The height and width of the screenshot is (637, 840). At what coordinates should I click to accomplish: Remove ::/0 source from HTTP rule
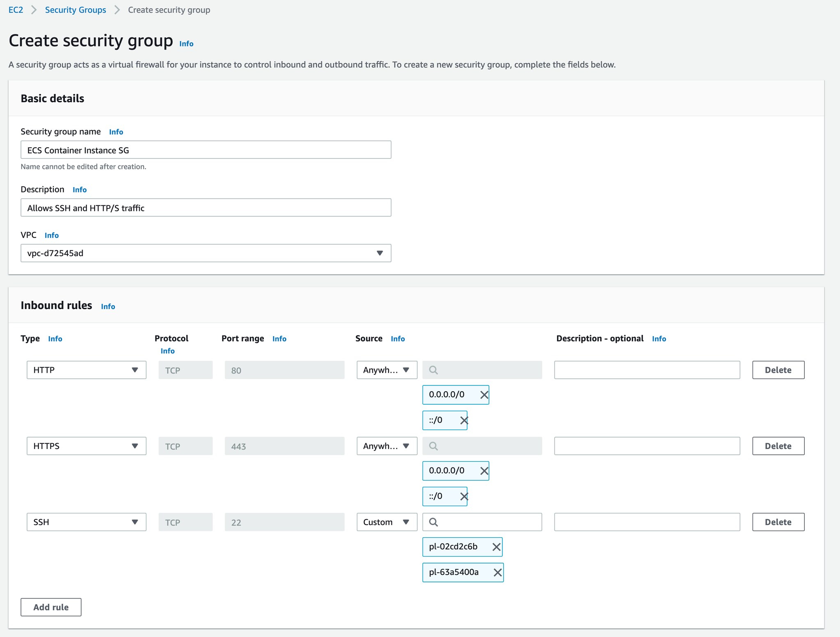click(x=464, y=420)
